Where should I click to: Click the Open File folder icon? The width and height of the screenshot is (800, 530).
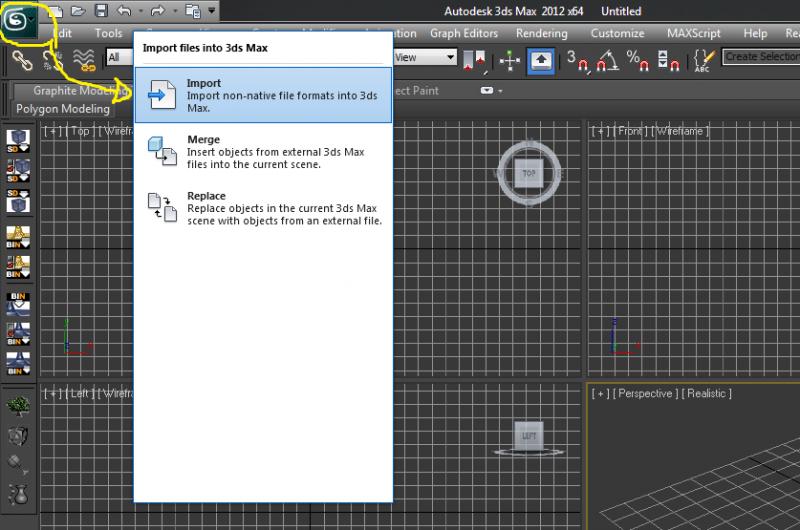[78, 11]
